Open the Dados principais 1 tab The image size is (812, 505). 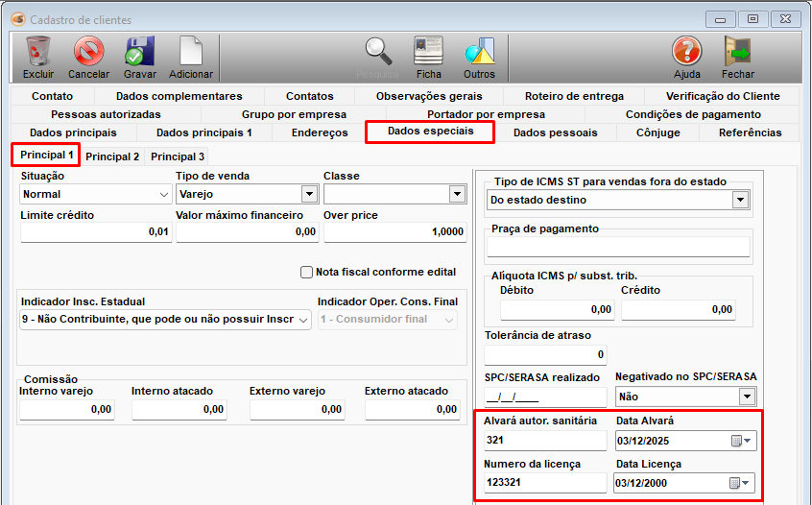204,132
